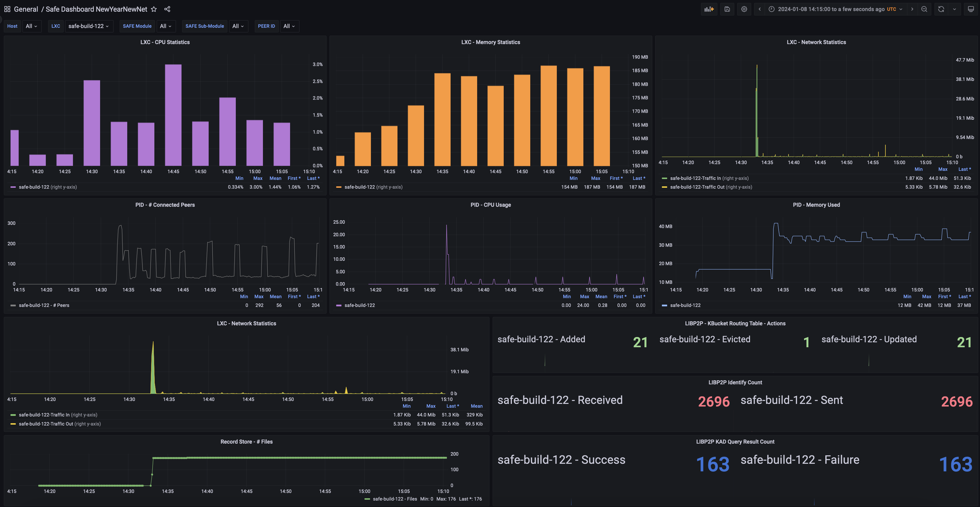Click the safe-build-122 - Success value 163
Viewport: 980px width, 507px height.
pos(713,464)
